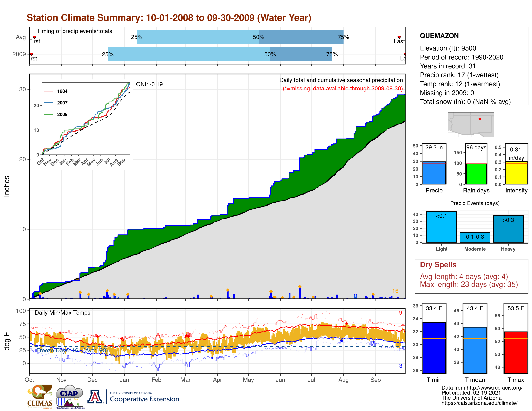Click the Station Climate Summary title
Image resolution: width=532 pixels, height=411 pixels.
[169, 18]
